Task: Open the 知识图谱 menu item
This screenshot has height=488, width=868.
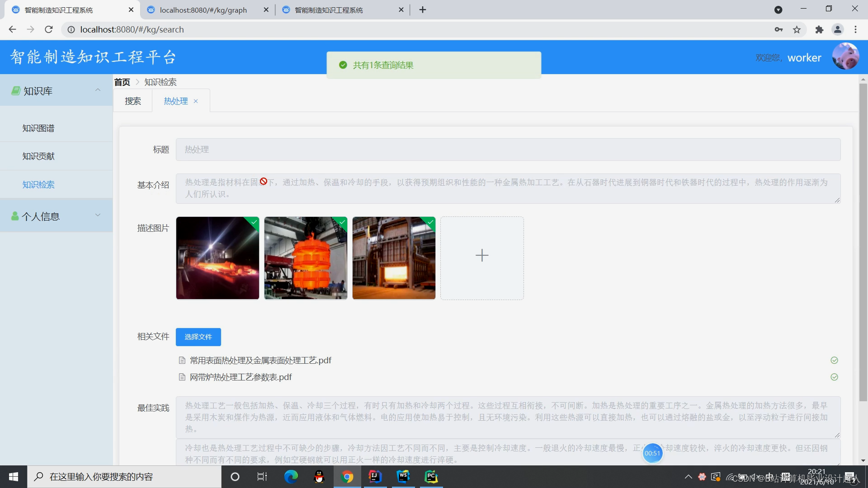Action: (x=38, y=128)
